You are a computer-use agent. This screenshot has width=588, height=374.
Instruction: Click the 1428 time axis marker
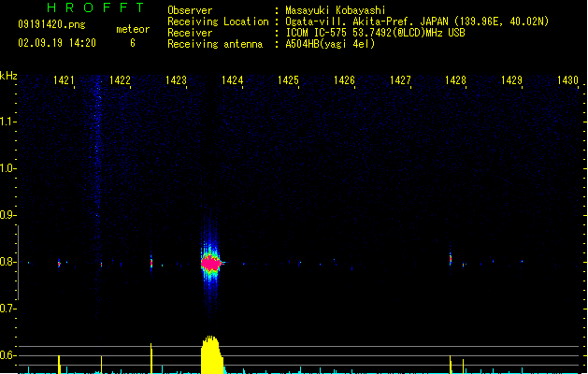pos(455,80)
